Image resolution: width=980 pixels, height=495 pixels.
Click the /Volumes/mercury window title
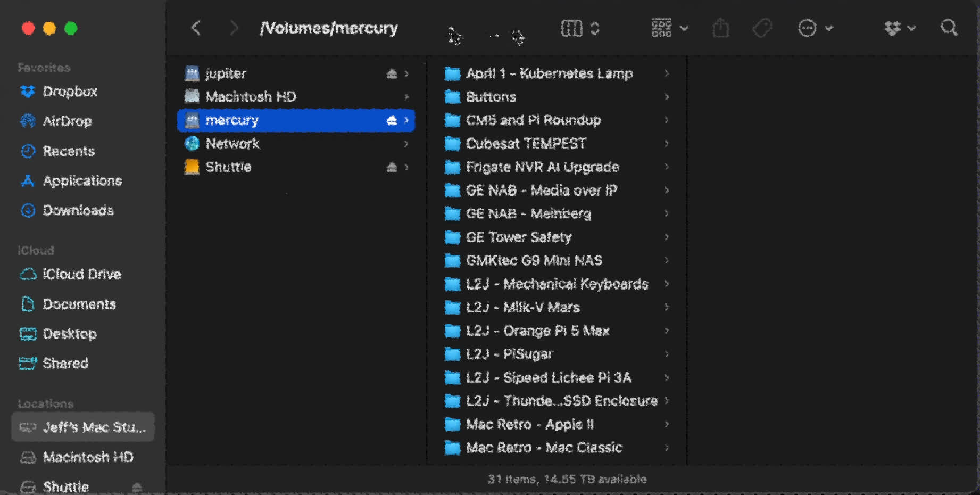coord(329,28)
